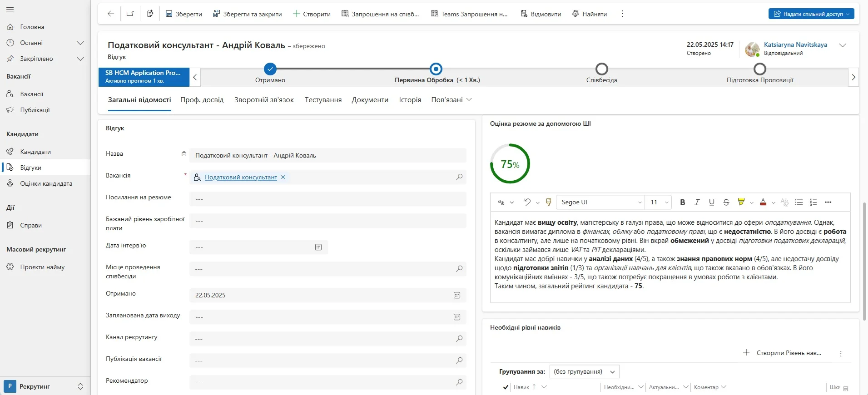Expand the Останні section in sidebar

[80, 43]
